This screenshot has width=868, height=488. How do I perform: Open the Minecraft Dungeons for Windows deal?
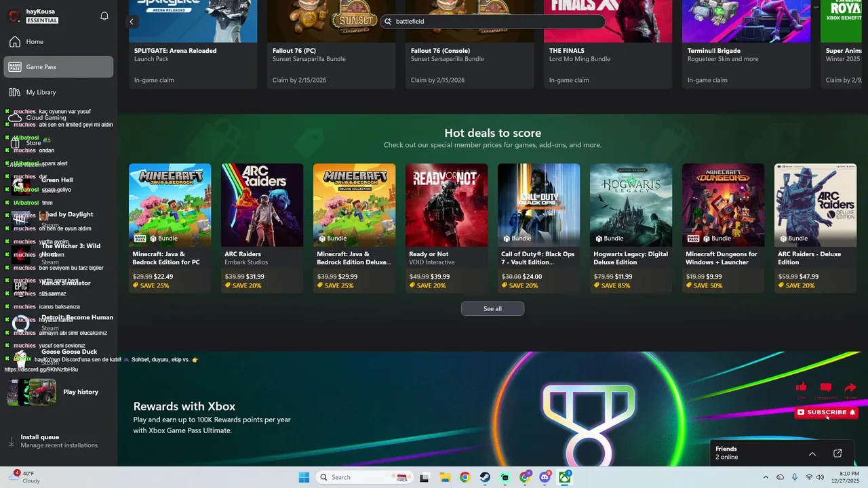[x=724, y=228]
